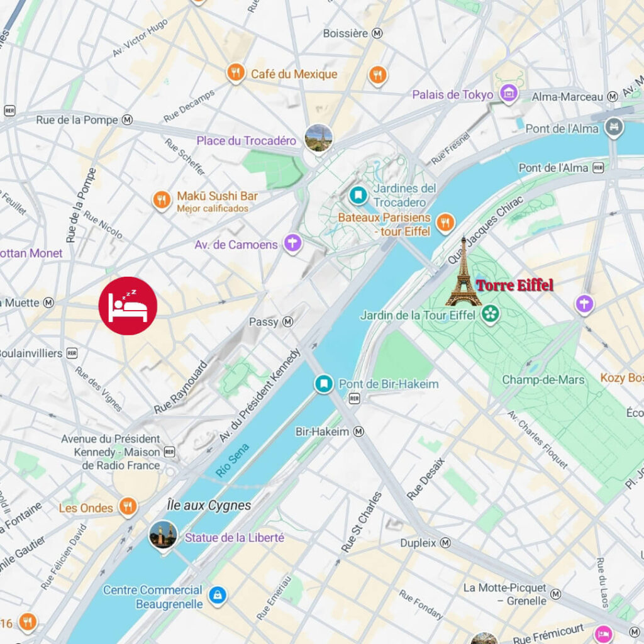Viewport: 644px width, 644px height.
Task: Open Café du Mexique restaurant pin
Action: 236,73
